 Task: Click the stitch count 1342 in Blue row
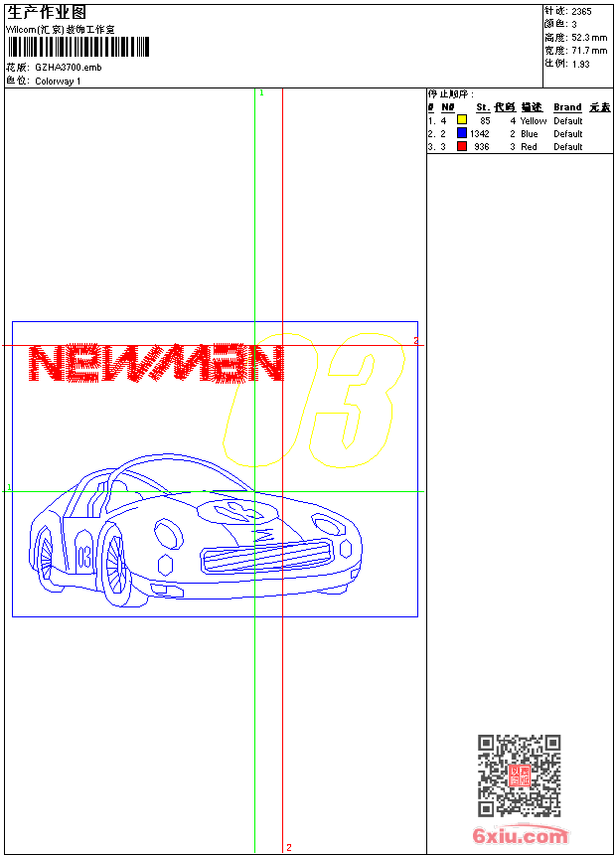tap(480, 134)
